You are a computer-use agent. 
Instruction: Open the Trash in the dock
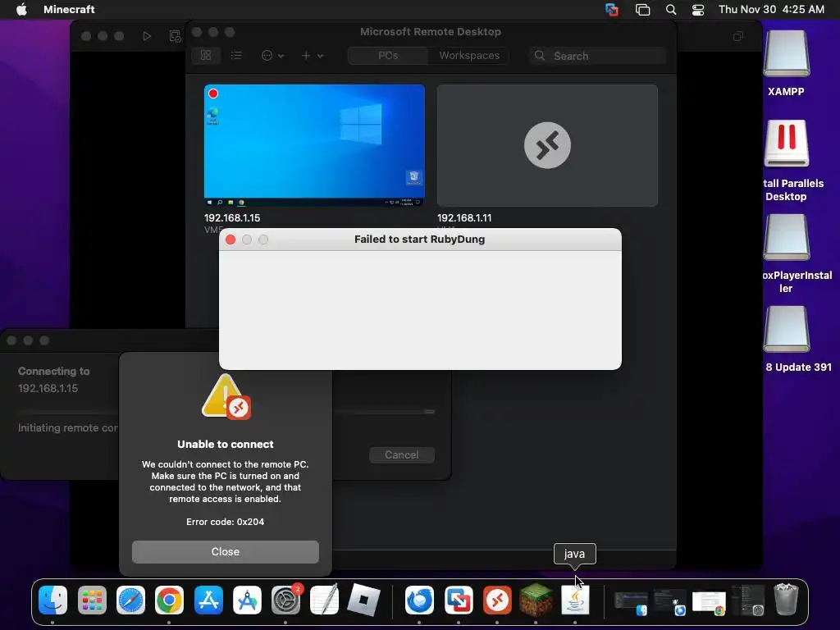786,600
